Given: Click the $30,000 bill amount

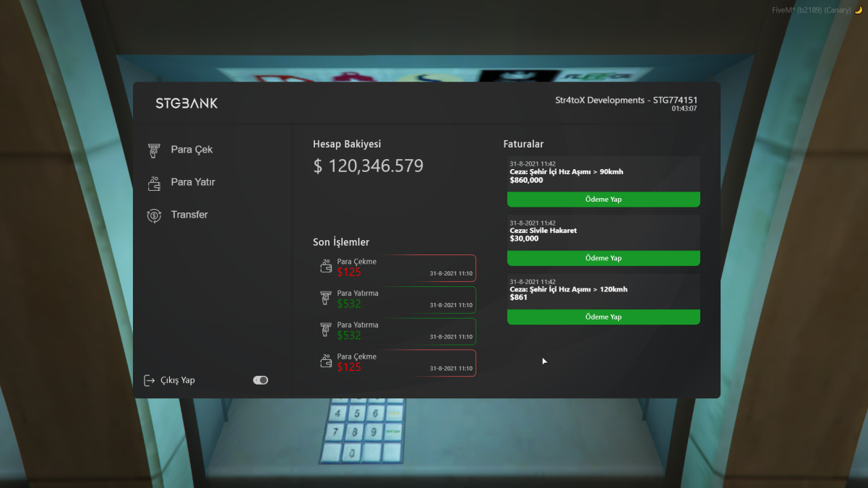Looking at the screenshot, I should click(x=524, y=239).
